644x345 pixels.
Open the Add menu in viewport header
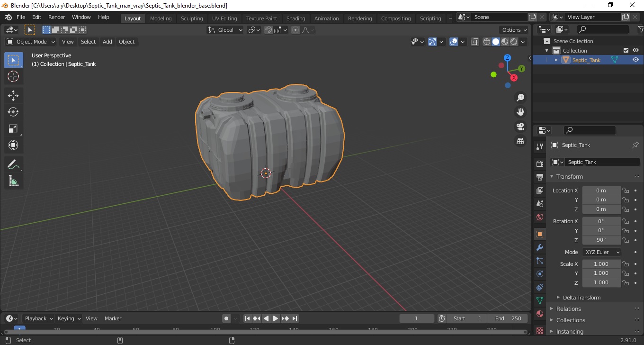point(107,42)
